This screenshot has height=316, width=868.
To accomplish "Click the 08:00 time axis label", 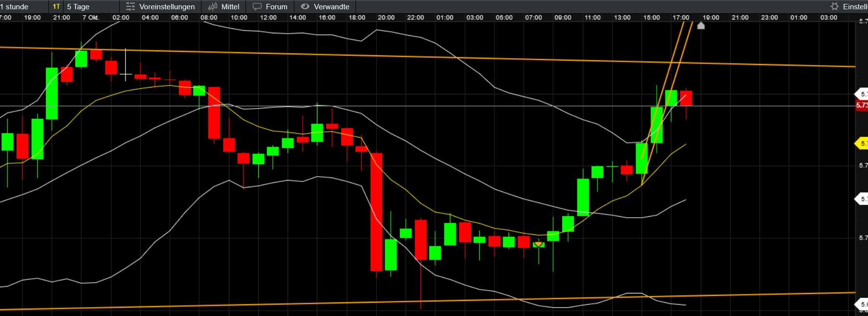I will click(x=209, y=18).
